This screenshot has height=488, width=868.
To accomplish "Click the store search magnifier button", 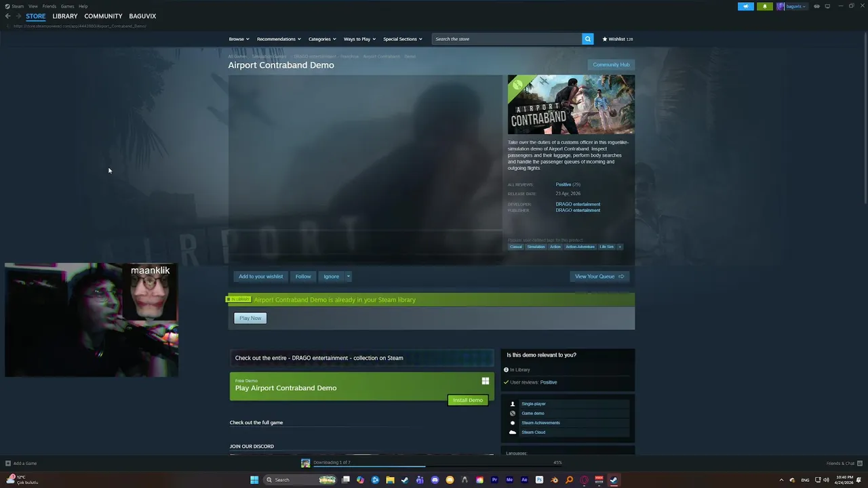I will [x=588, y=39].
